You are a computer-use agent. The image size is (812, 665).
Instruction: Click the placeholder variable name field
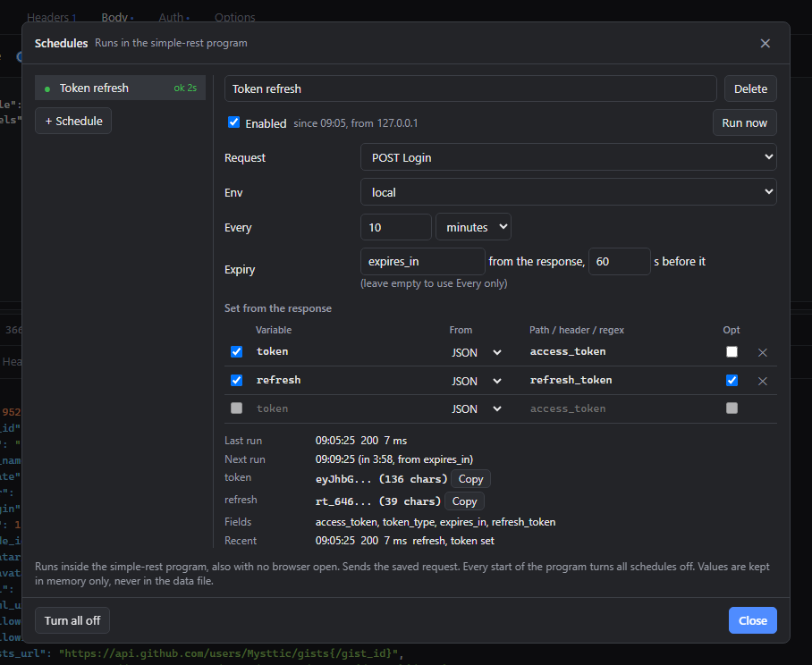click(348, 408)
